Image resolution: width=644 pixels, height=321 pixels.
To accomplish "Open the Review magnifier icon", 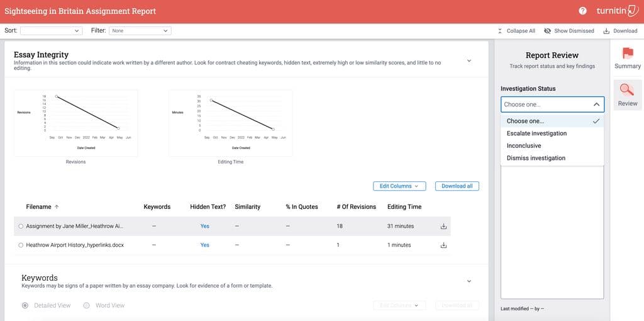I will 627,90.
